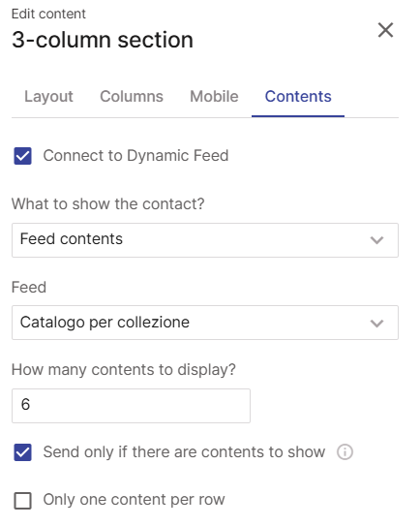The width and height of the screenshot is (420, 526).
Task: Switch to the Layout tab
Action: [48, 97]
